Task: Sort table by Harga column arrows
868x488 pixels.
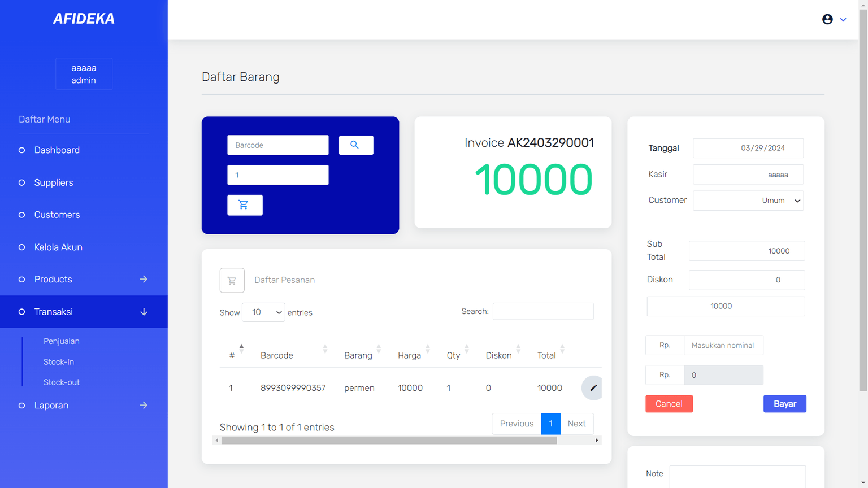Action: click(428, 349)
